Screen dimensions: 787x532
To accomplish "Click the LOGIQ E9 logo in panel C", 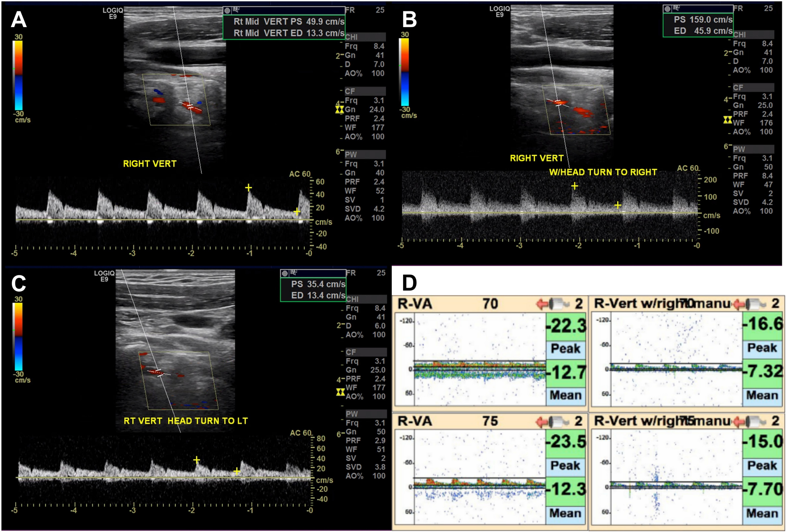I will point(104,276).
